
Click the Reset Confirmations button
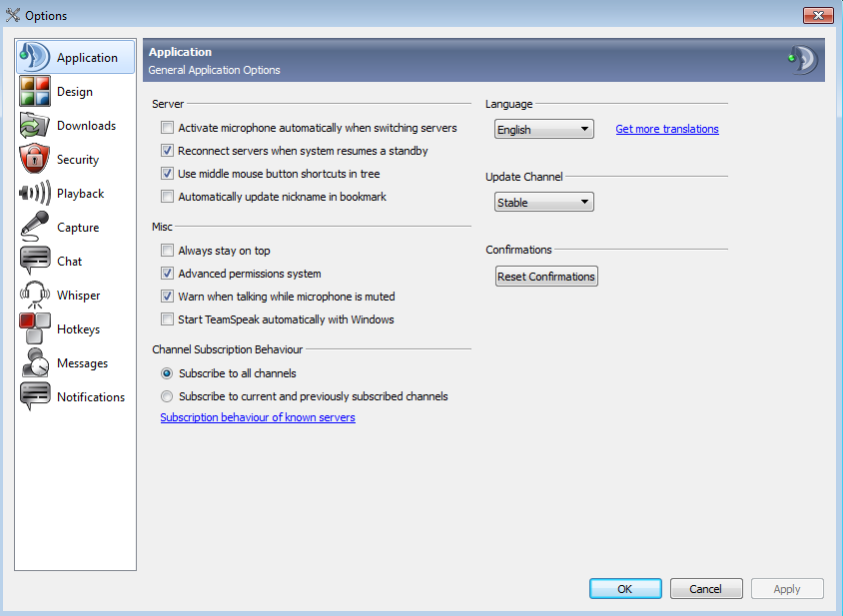[546, 277]
